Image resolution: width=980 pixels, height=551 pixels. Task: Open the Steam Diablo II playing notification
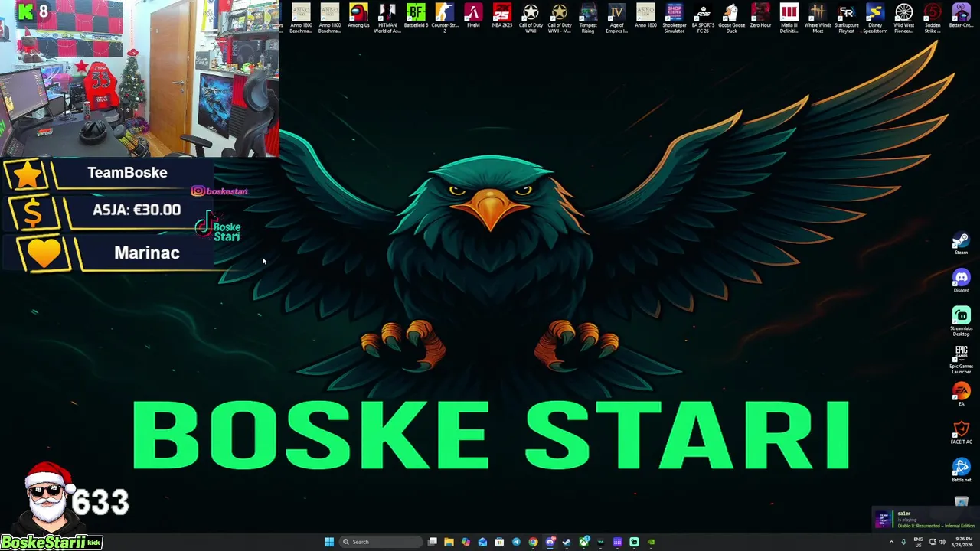[x=925, y=520]
